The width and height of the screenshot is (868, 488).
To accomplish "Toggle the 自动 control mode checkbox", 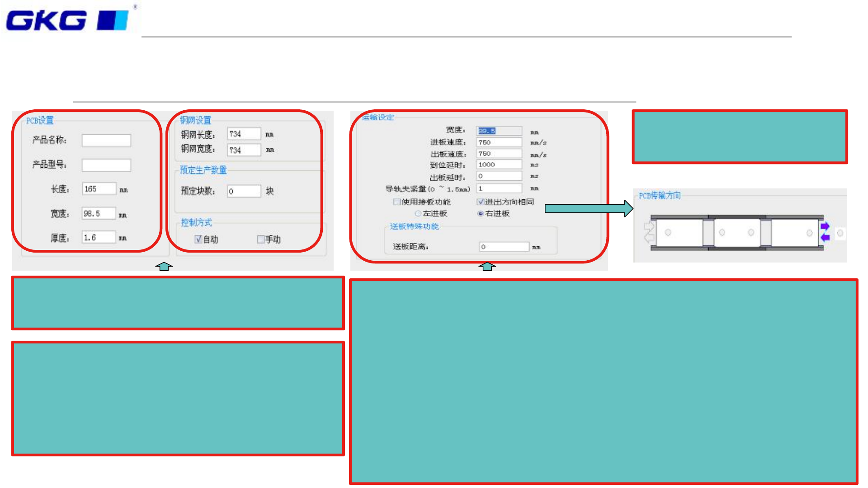I will [198, 239].
